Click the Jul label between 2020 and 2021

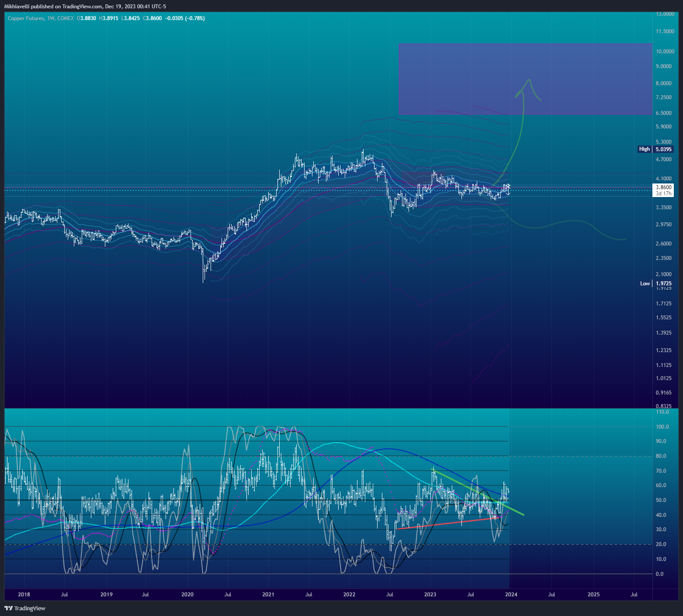(x=228, y=595)
